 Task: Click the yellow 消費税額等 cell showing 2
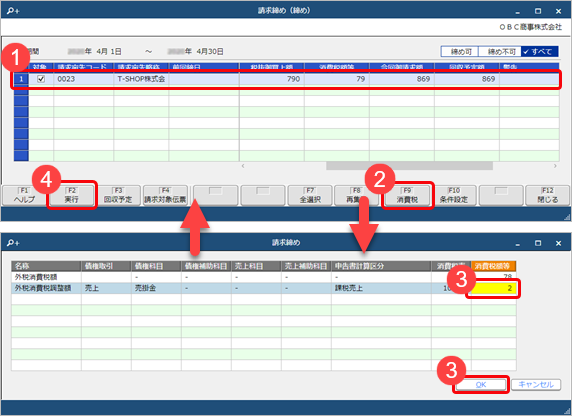pos(493,288)
